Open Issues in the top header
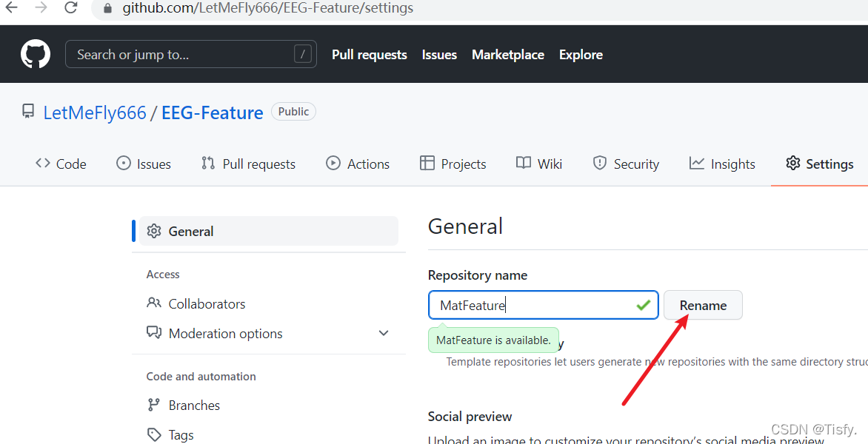Image resolution: width=868 pixels, height=444 pixels. point(439,55)
